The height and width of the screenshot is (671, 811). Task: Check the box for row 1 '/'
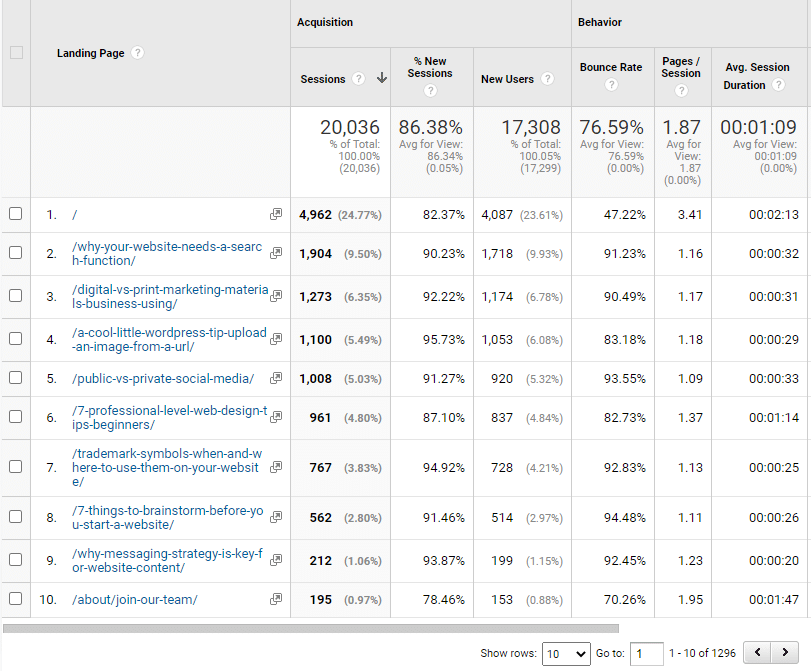pyautogui.click(x=16, y=213)
